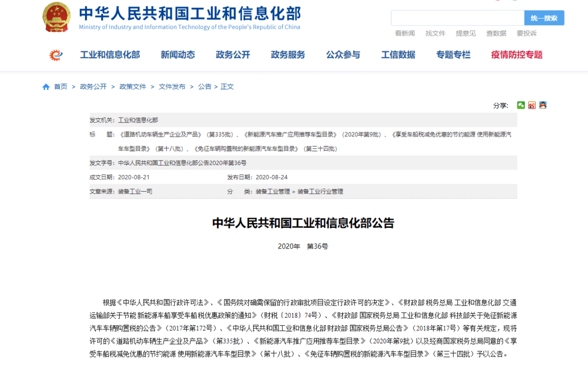Viewport: 588px width, 370px height.
Task: Click the 发文机关 value 工业和信息化部
Action: (138, 120)
